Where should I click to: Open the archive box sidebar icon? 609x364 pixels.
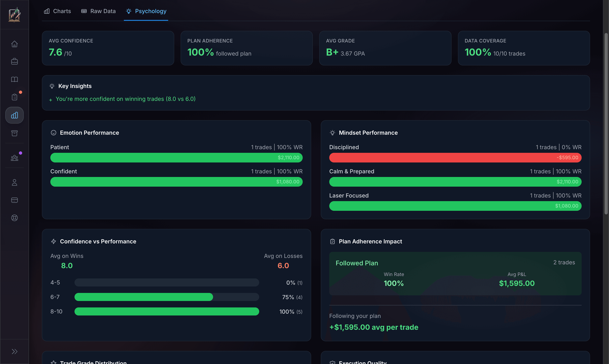[x=14, y=133]
